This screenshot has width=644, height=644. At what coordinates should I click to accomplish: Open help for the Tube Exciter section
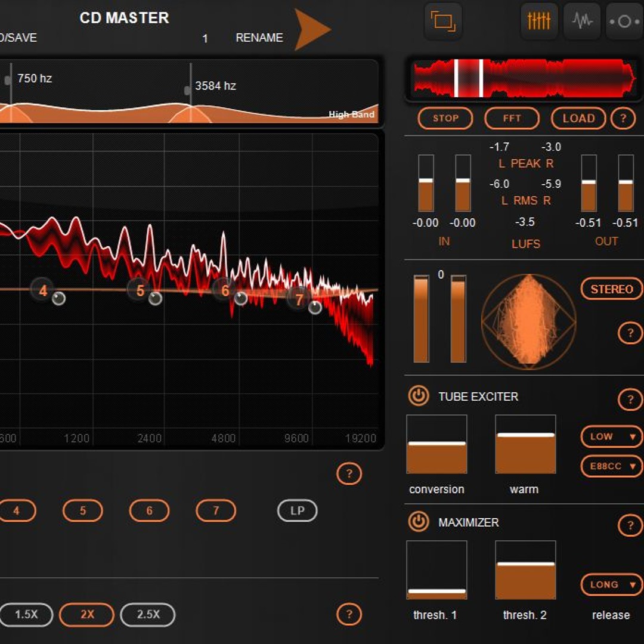(x=630, y=400)
